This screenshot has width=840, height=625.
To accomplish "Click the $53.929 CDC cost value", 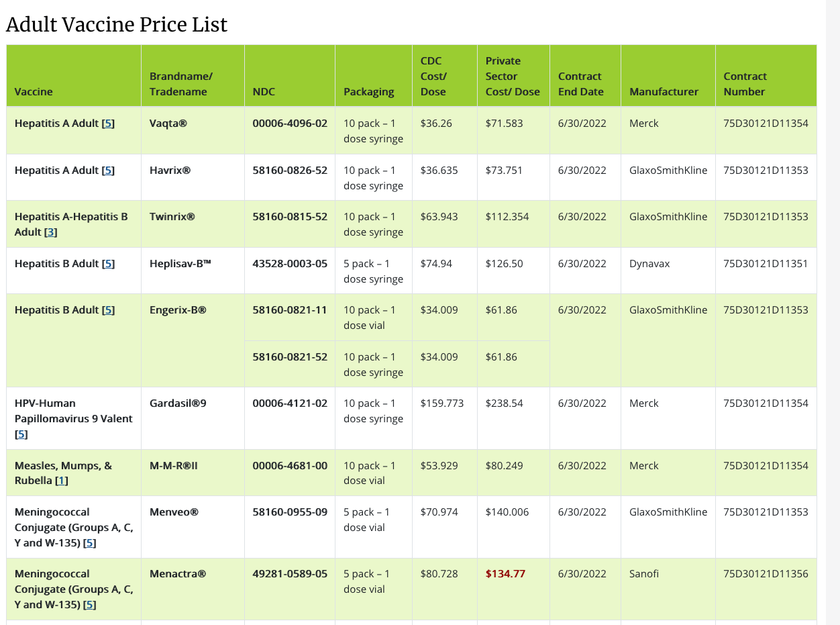I will [x=439, y=466].
